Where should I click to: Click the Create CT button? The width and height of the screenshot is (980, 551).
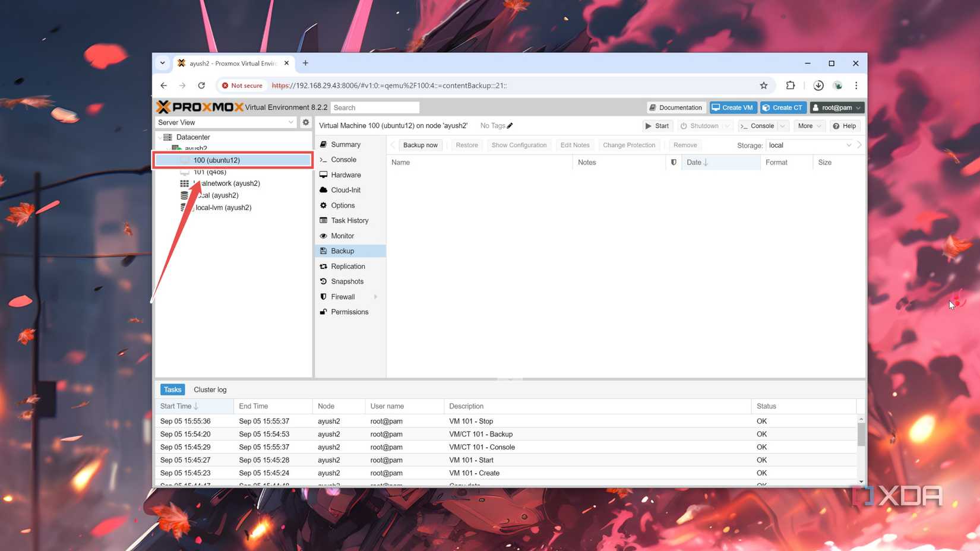[783, 107]
